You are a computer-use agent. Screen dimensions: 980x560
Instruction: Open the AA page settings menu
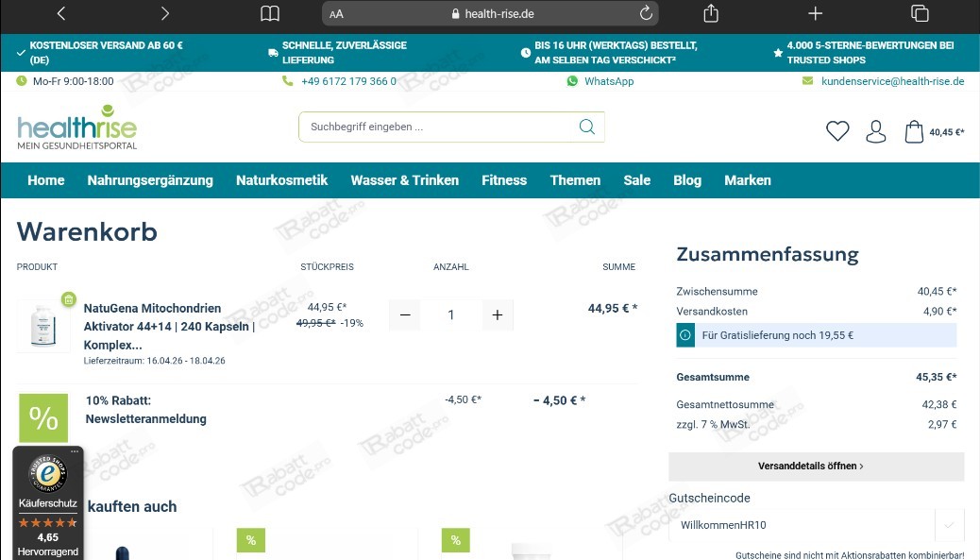pyautogui.click(x=335, y=13)
